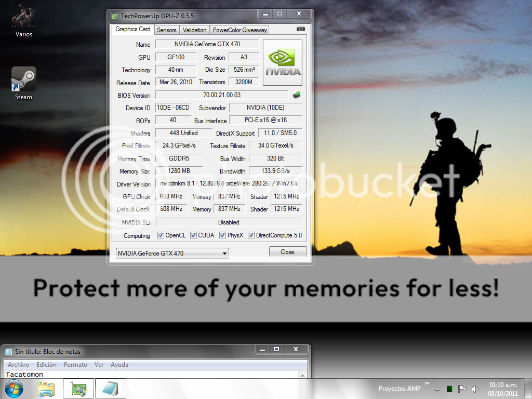Click the Shaders 448 Unified field
Viewport: 532px width, 399px height.
click(183, 133)
